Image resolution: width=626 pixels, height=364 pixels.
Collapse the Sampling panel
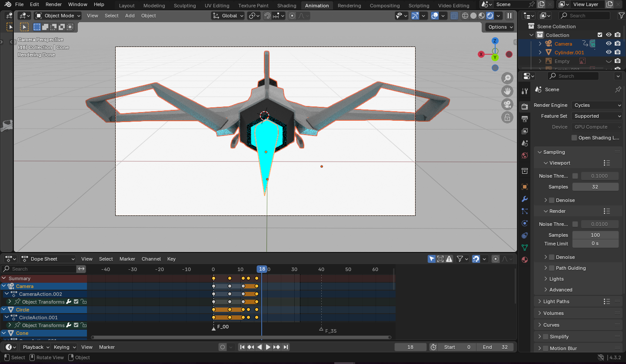[x=554, y=152]
